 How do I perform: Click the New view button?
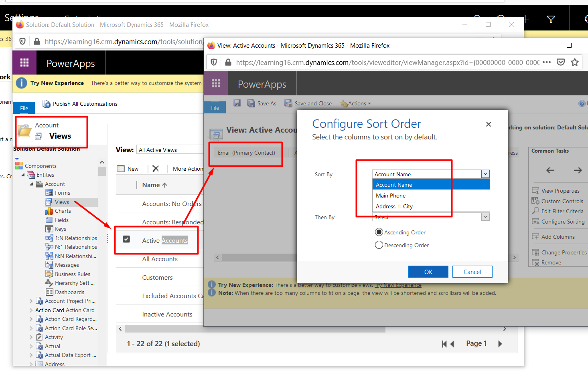click(x=128, y=169)
